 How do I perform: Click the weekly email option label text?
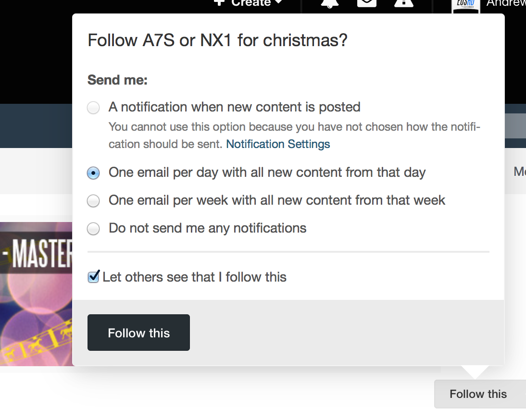277,200
